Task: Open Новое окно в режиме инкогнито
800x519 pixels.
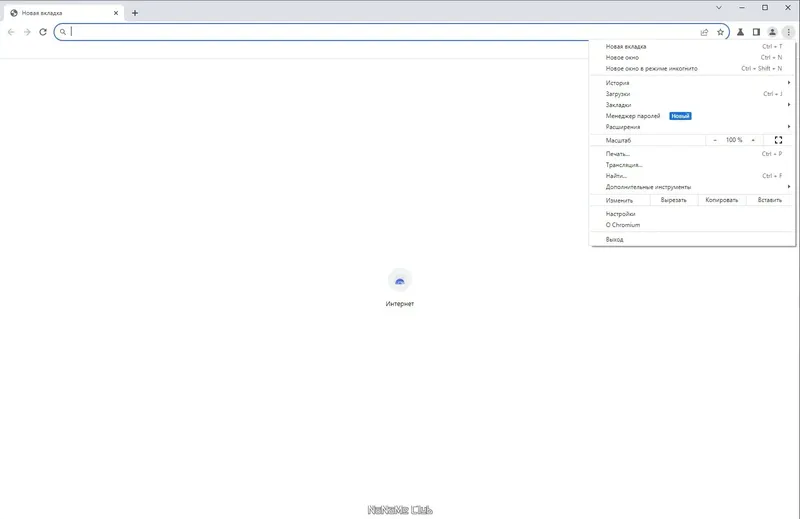Action: tap(692, 68)
